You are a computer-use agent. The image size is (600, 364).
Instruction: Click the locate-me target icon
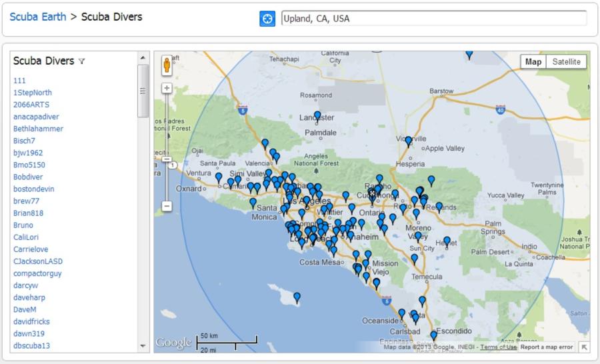pyautogui.click(x=267, y=19)
